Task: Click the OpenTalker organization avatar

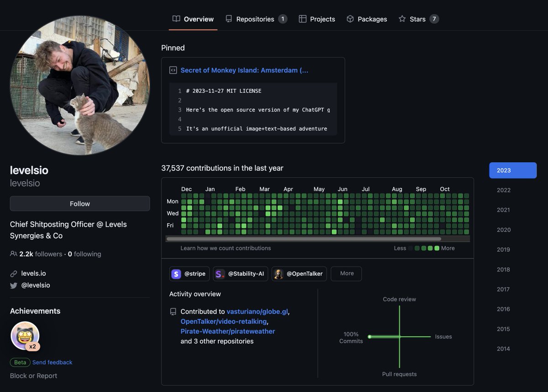Action: tap(279, 274)
